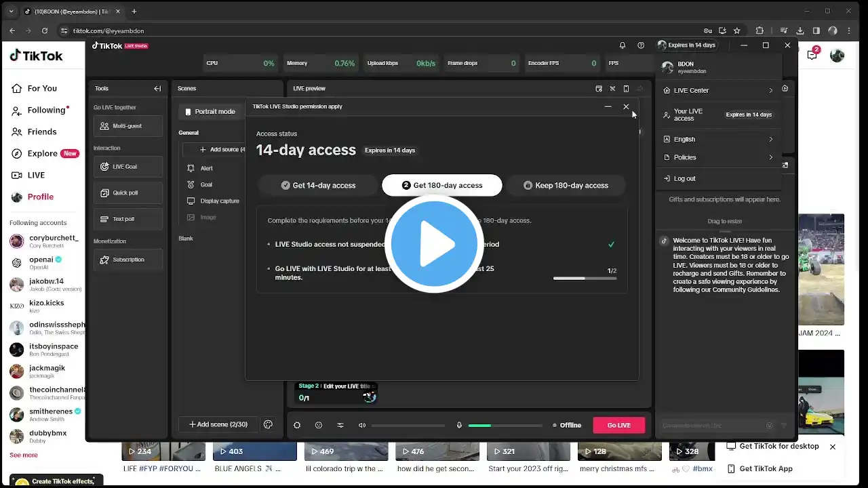
Task: Dismiss the Get TikTok for desktop banner
Action: pos(833,447)
